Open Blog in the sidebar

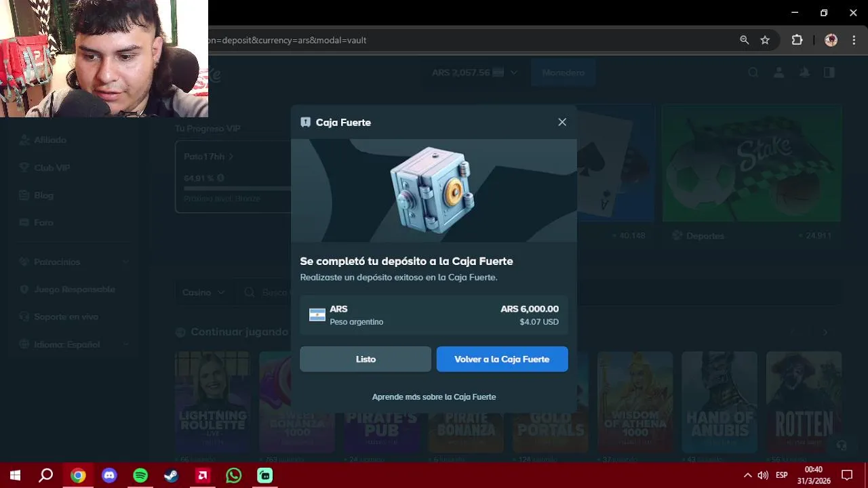coord(43,195)
